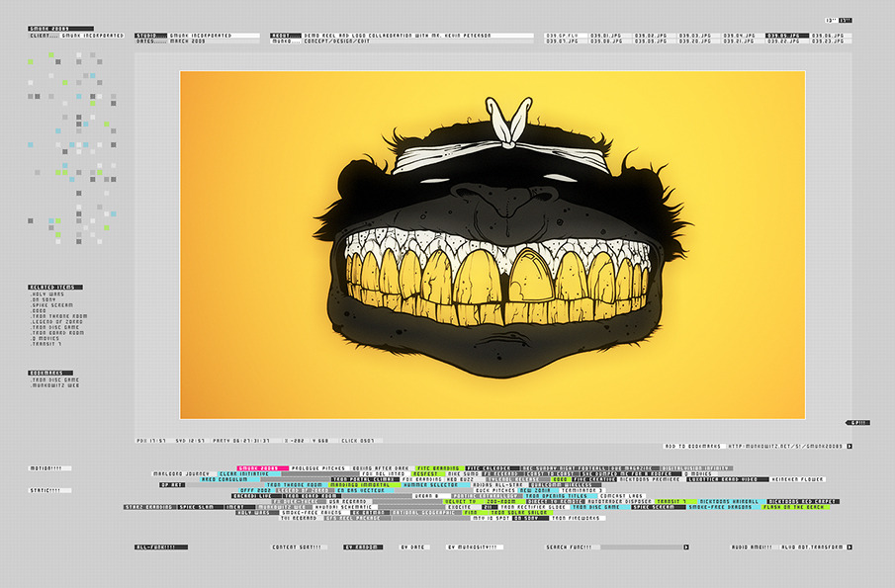Open the Tron Solar Sailor green tag
This screenshot has height=588, width=895.
point(520,512)
